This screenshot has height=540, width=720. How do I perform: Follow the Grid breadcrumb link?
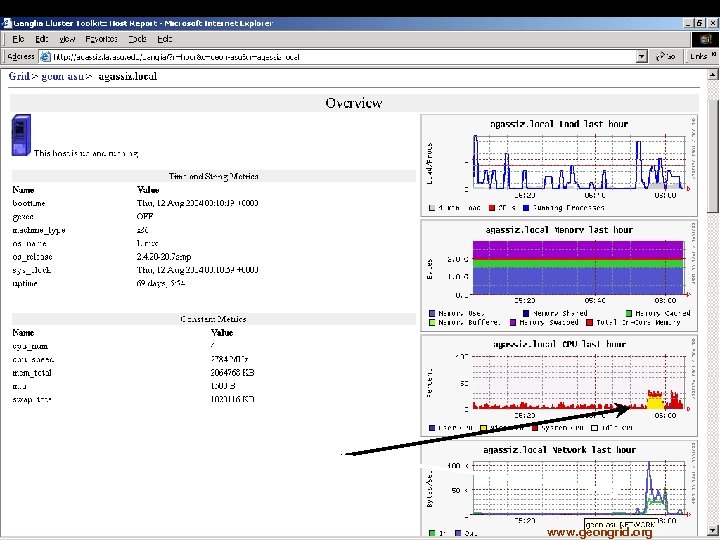pos(19,76)
